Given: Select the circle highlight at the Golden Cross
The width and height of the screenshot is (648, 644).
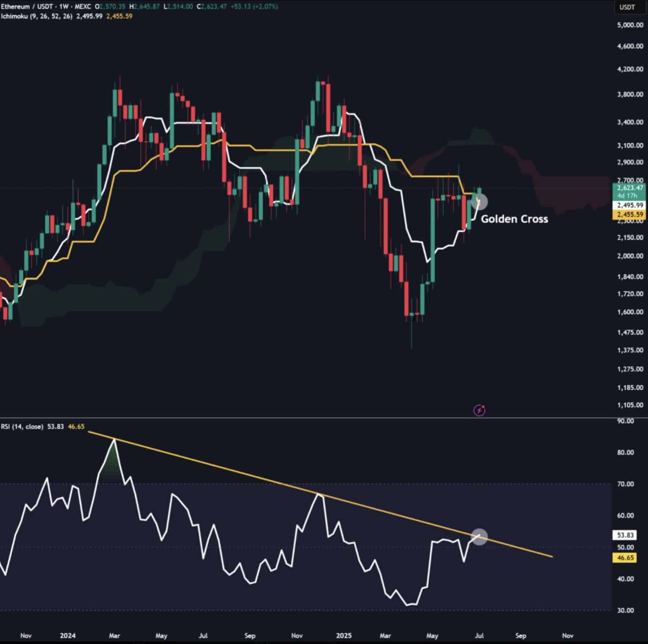Looking at the screenshot, I should tap(480, 202).
